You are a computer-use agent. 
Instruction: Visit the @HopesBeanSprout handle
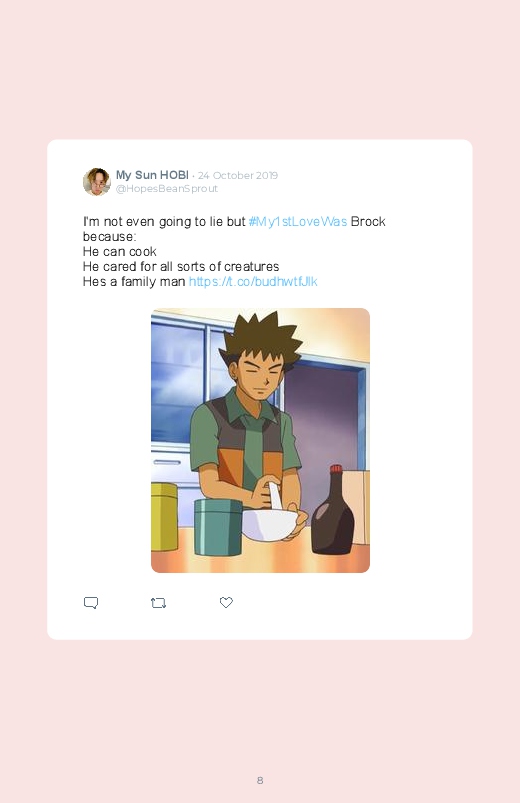point(167,188)
